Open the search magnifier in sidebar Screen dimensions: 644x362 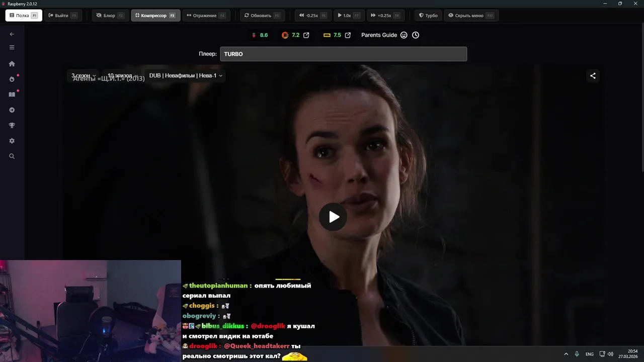click(x=12, y=156)
